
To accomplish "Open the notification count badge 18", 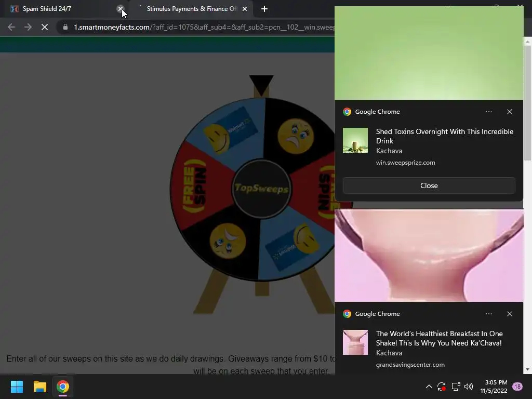I will point(517,387).
